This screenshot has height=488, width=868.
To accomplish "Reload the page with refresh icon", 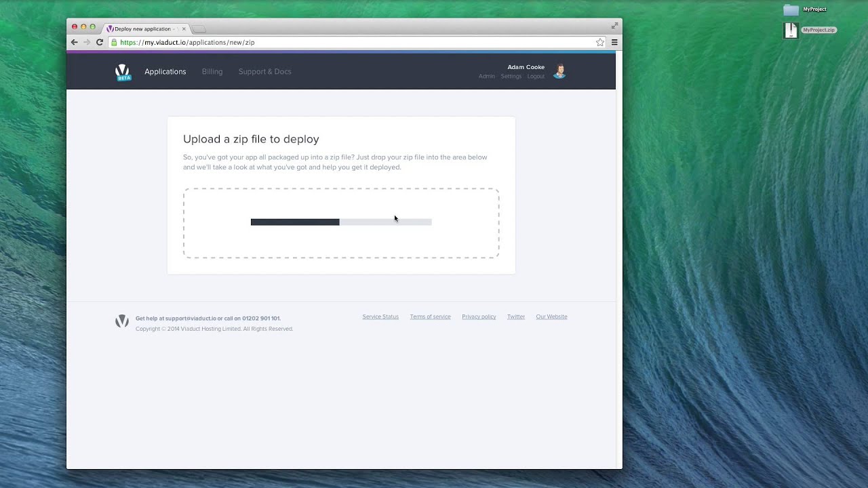I will pyautogui.click(x=100, y=42).
